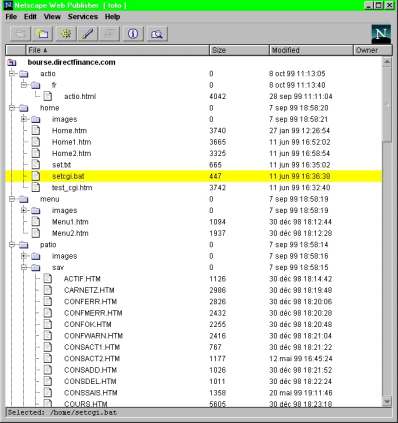Click the yellow starburst toolbar icon

pos(65,34)
